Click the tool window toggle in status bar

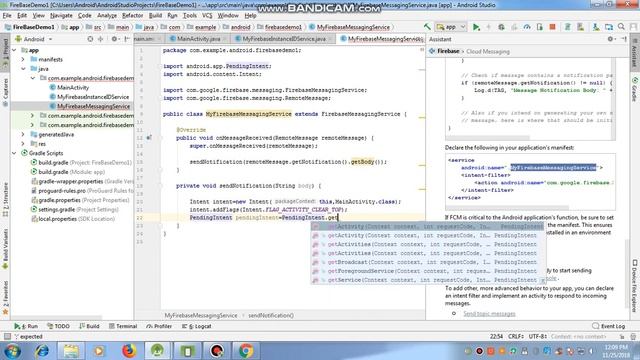[x=7, y=336]
